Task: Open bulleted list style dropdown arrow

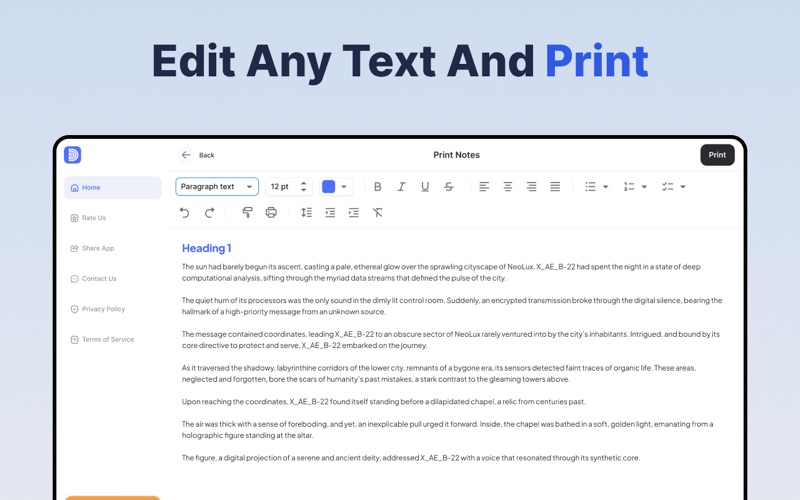Action: 606,187
